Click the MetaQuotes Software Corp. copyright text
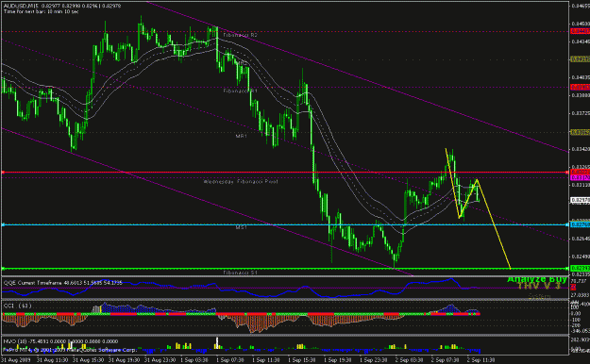This screenshot has height=364, width=590. [x=70, y=350]
